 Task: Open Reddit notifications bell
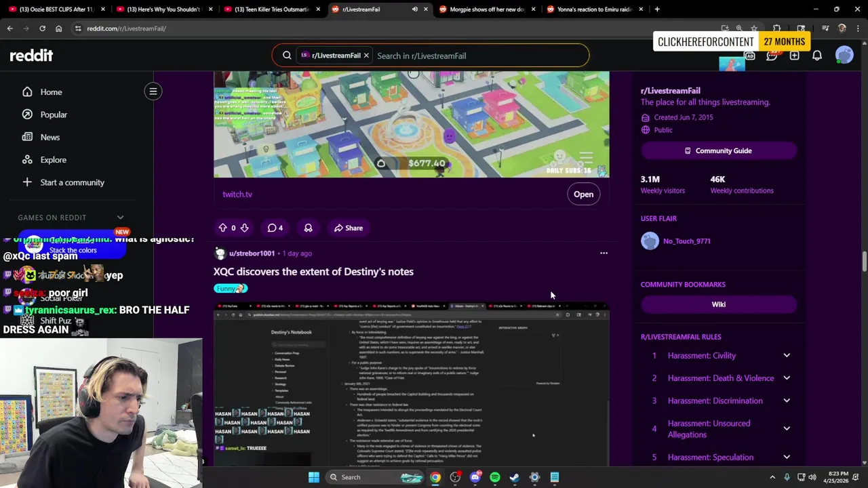click(817, 56)
